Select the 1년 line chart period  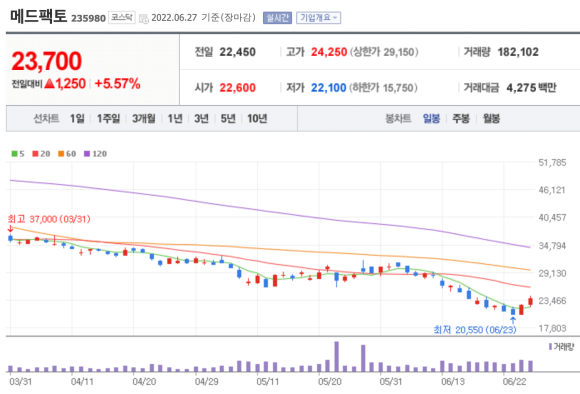click(x=175, y=119)
